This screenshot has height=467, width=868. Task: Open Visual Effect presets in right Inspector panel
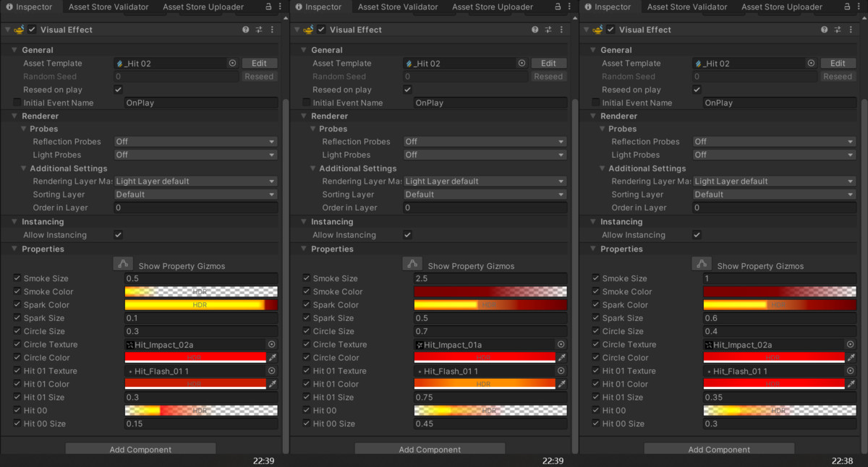coord(838,30)
